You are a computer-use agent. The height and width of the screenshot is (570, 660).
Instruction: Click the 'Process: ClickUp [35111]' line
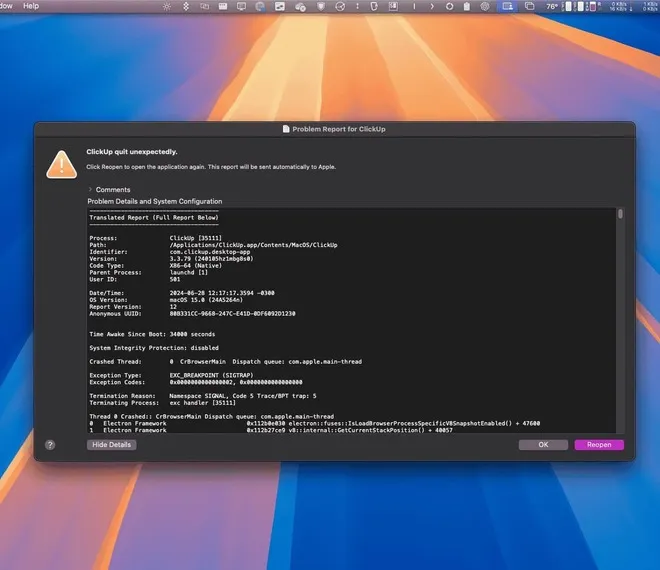pos(155,238)
